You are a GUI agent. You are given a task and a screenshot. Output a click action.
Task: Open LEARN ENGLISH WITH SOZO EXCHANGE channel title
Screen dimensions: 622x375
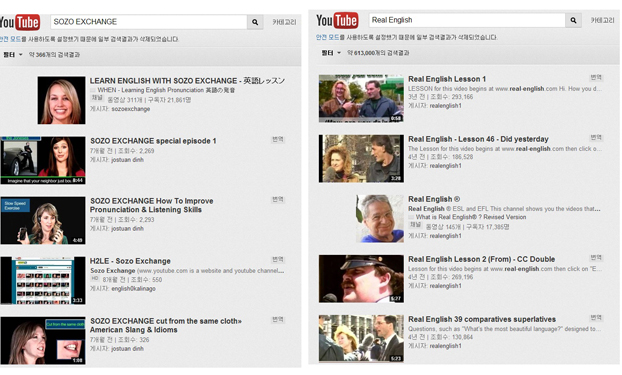pyautogui.click(x=187, y=81)
